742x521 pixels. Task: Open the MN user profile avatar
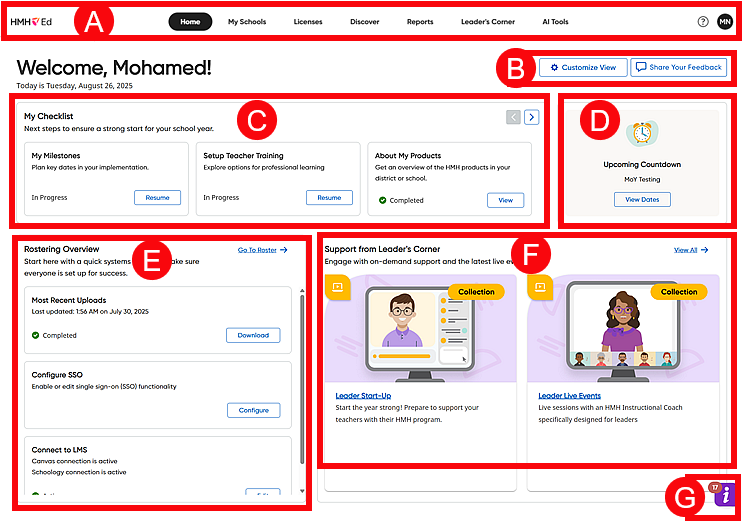point(725,22)
